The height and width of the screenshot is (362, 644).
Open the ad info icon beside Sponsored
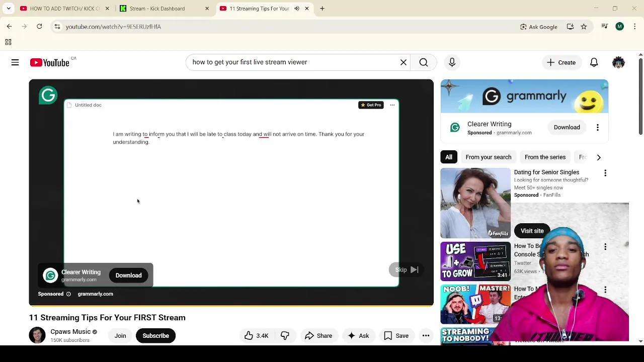(68, 294)
